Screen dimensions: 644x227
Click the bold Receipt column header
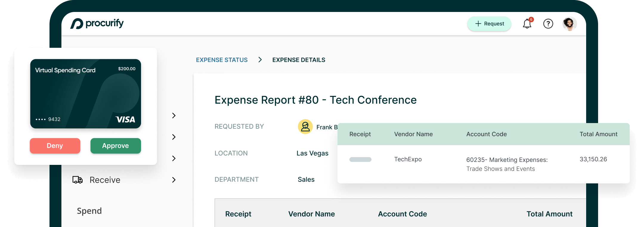click(x=238, y=214)
